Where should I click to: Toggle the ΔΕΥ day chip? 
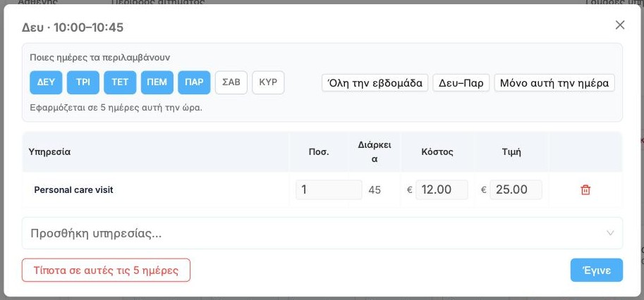point(46,82)
